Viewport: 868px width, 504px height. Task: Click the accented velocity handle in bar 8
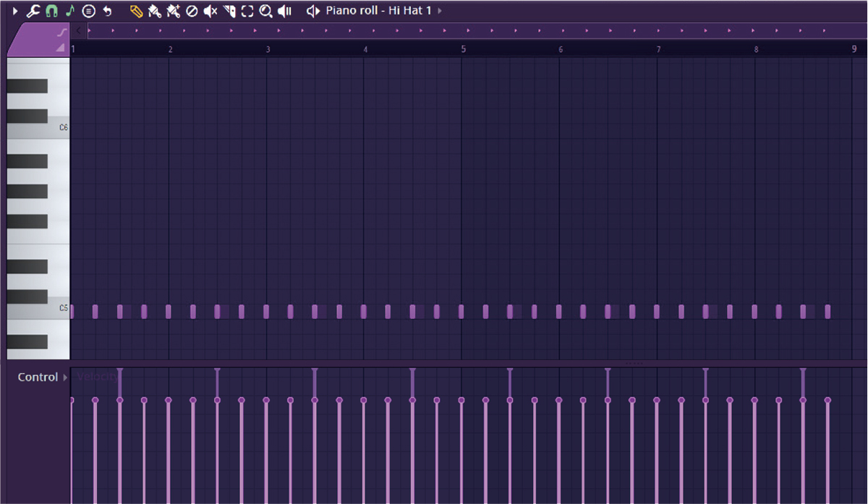pyautogui.click(x=803, y=370)
